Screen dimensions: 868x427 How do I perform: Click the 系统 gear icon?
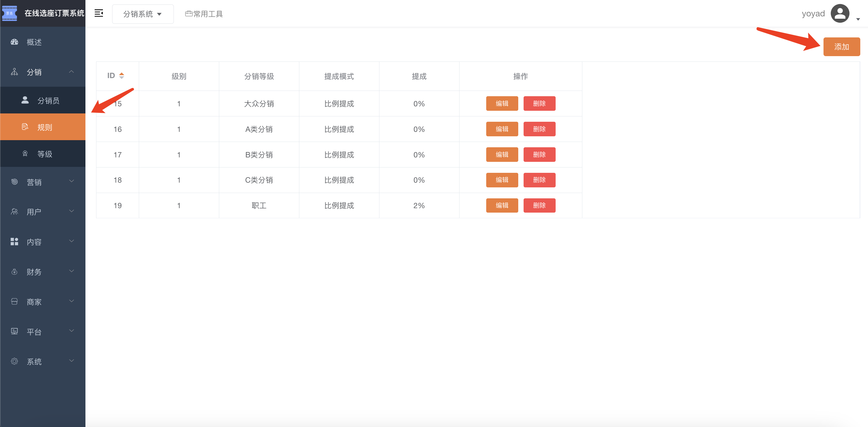click(x=14, y=361)
